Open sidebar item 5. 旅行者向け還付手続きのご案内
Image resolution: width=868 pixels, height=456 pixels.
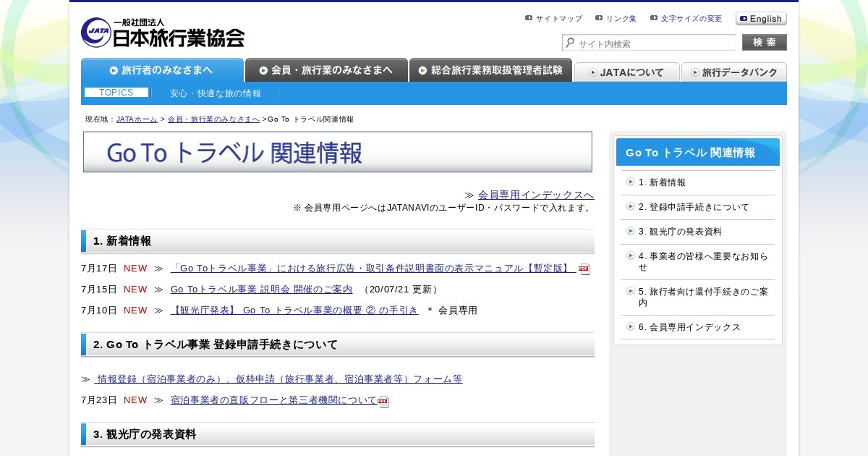(703, 297)
